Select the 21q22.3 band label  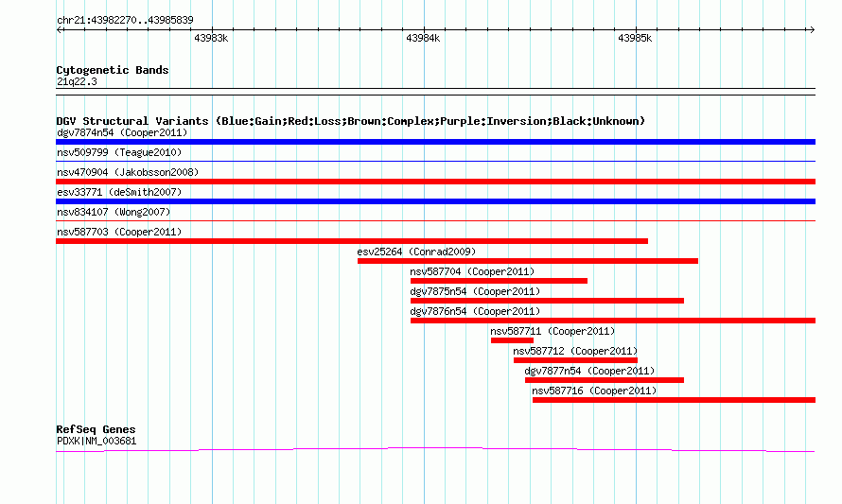[x=77, y=81]
